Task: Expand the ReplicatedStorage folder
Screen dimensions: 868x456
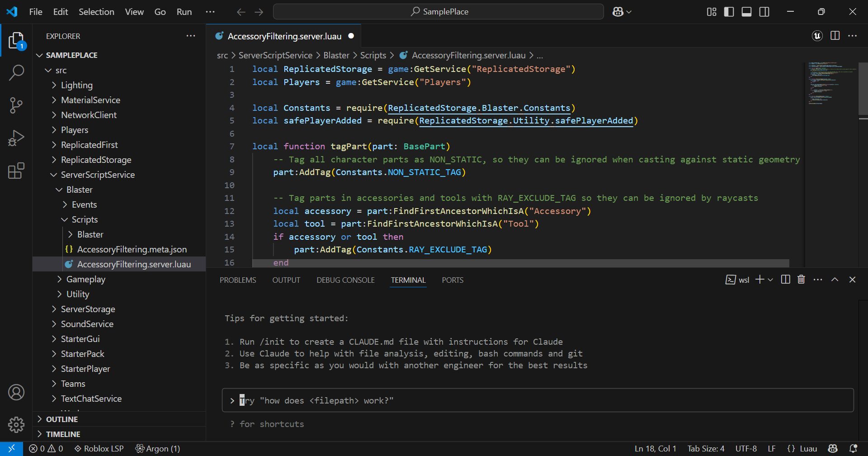Action: (x=96, y=160)
